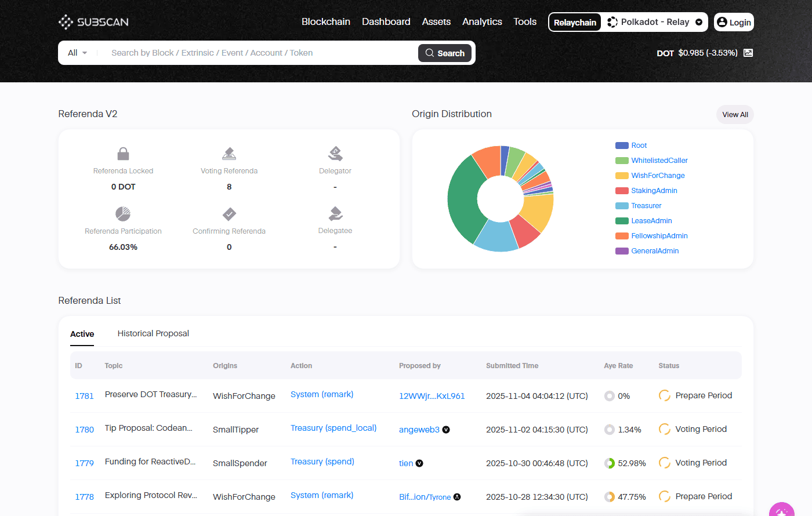This screenshot has height=516, width=812.
Task: Switch to the Historical Proposal tab
Action: pyautogui.click(x=153, y=333)
